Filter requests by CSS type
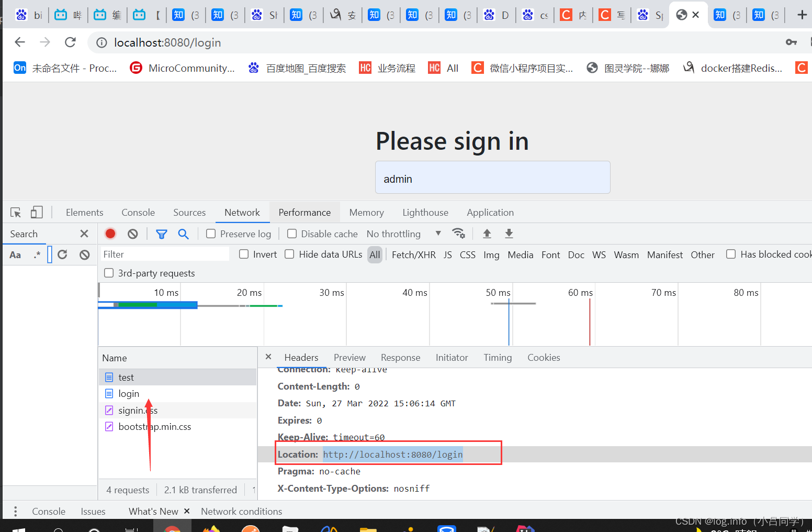 [467, 255]
